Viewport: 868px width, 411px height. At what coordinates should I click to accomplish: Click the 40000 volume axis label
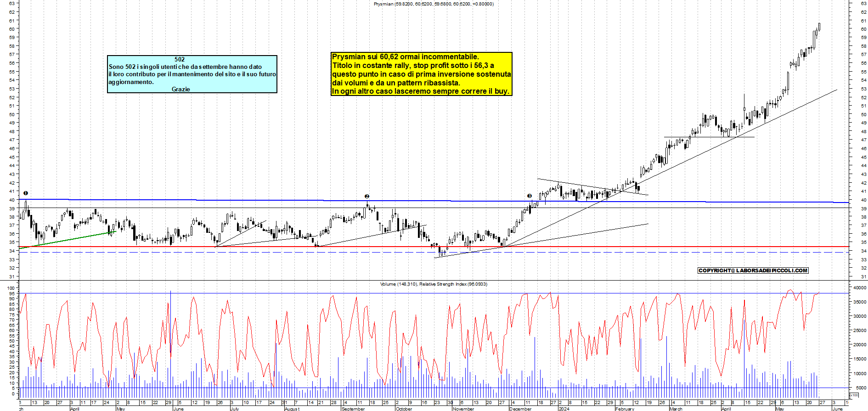860,288
